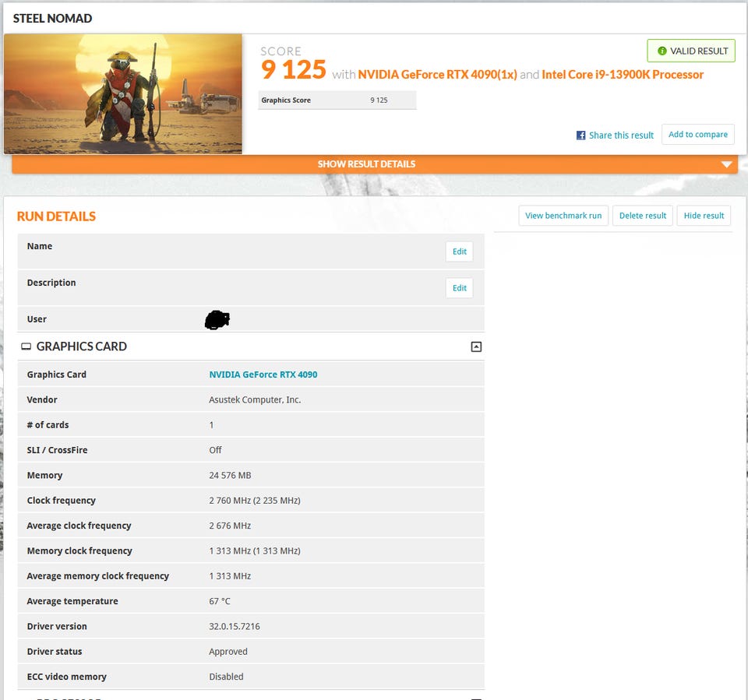Image resolution: width=748 pixels, height=700 pixels.
Task: Collapse the Graphics Card section
Action: [x=475, y=346]
